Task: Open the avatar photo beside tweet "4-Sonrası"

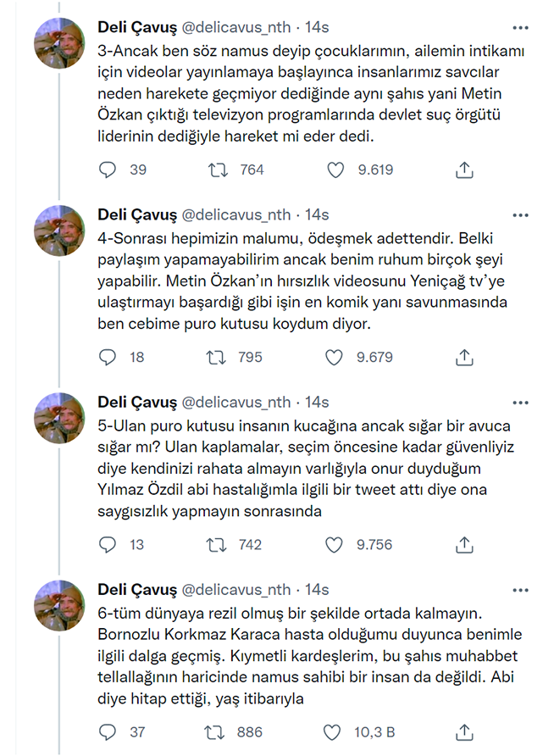Action: [58, 232]
